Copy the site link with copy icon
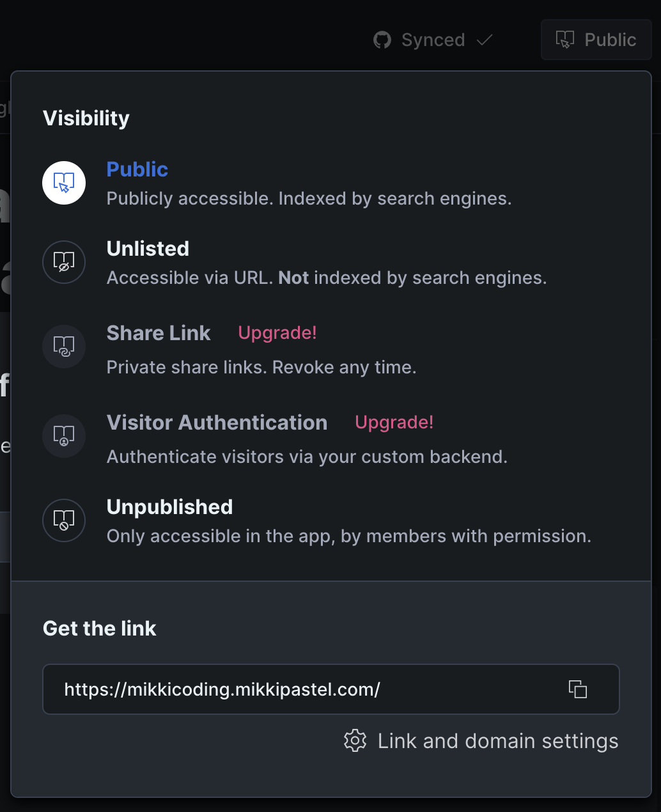Viewport: 661px width, 812px height. pyautogui.click(x=578, y=689)
